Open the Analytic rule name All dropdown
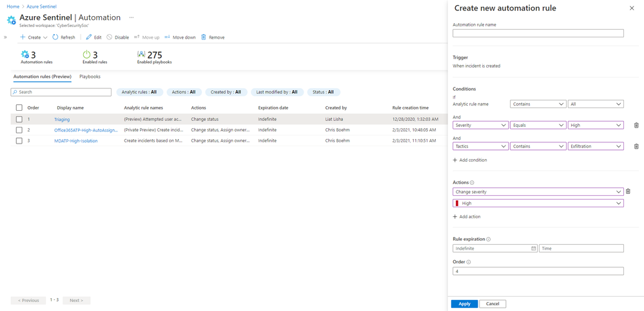Image resolution: width=644 pixels, height=311 pixels. point(596,104)
